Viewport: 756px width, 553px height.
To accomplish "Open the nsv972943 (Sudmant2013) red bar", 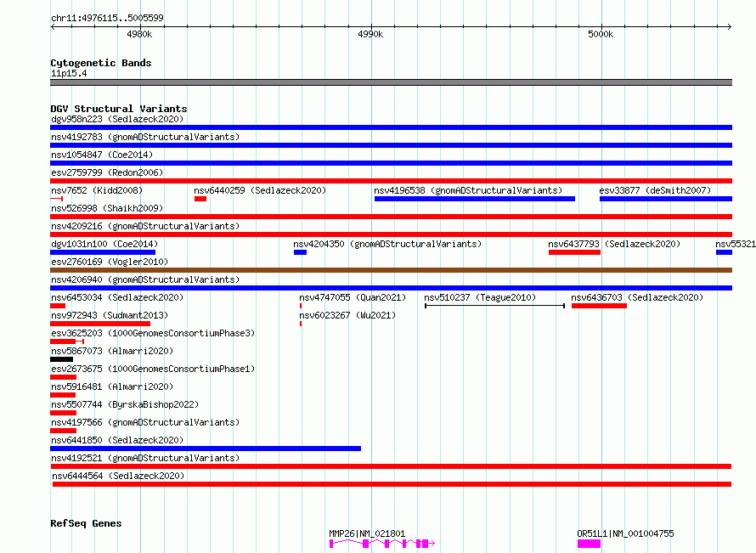I will coord(100,324).
